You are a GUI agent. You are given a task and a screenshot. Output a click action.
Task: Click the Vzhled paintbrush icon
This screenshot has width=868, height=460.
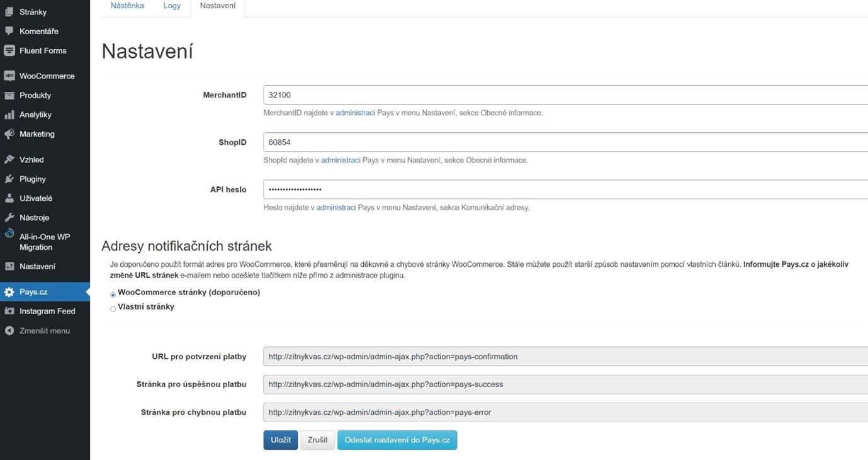click(x=9, y=160)
